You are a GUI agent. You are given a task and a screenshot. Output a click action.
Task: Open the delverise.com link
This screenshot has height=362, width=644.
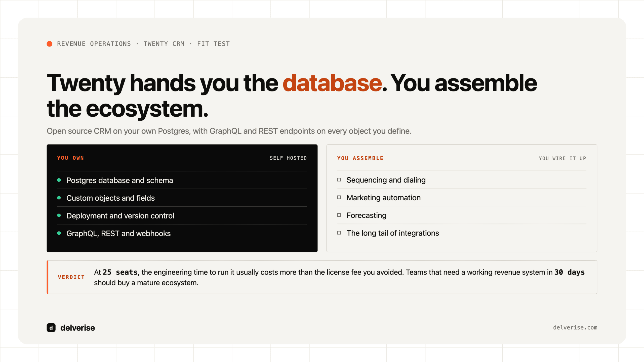pyautogui.click(x=575, y=328)
